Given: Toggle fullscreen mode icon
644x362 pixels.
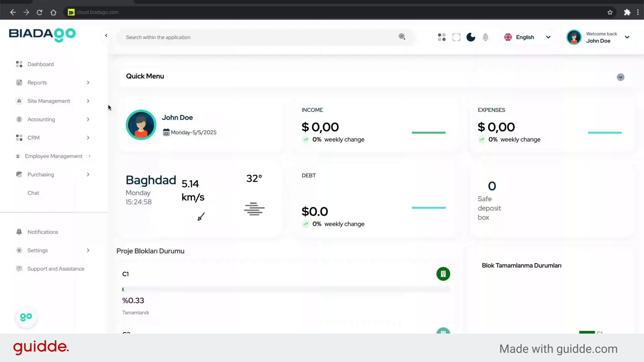Looking at the screenshot, I should click(x=456, y=37).
